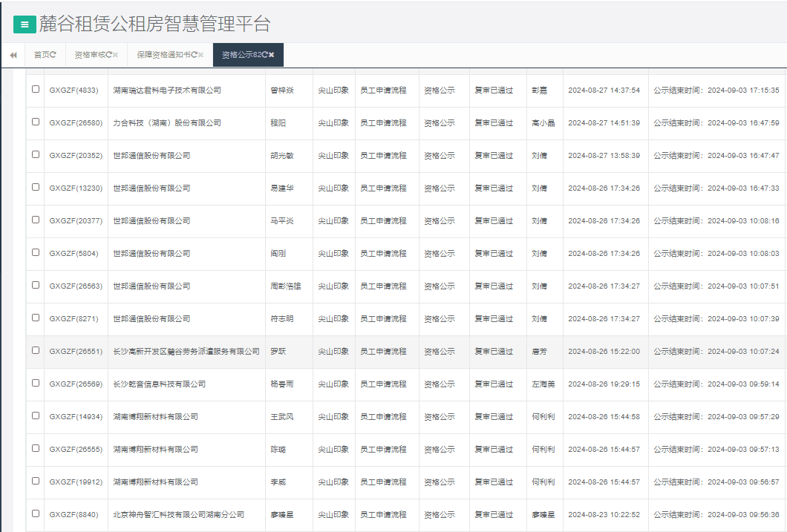
Task: Select the checkbox for GXGZF(26580)
Action: pos(36,122)
